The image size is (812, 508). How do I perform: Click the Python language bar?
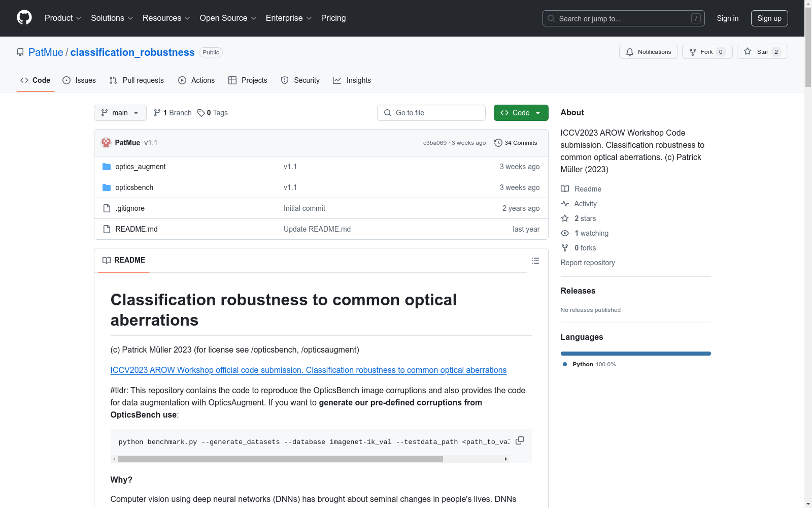[635, 354]
